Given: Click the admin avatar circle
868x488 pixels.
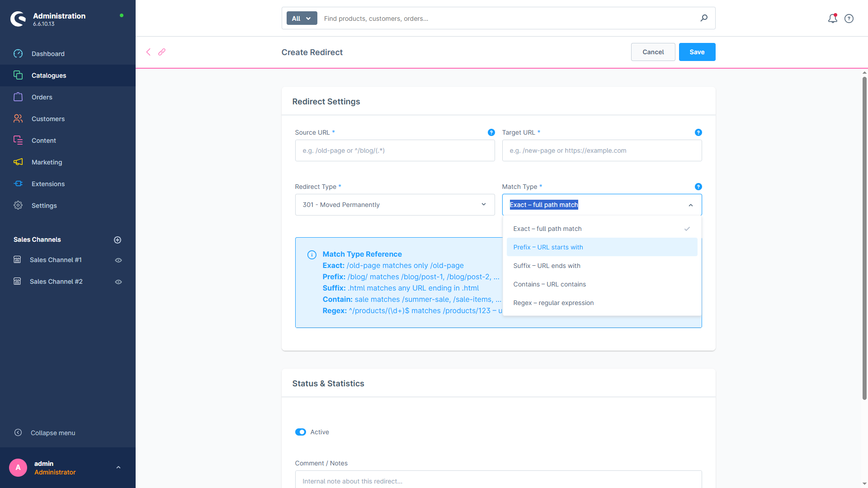Looking at the screenshot, I should pos(18,468).
